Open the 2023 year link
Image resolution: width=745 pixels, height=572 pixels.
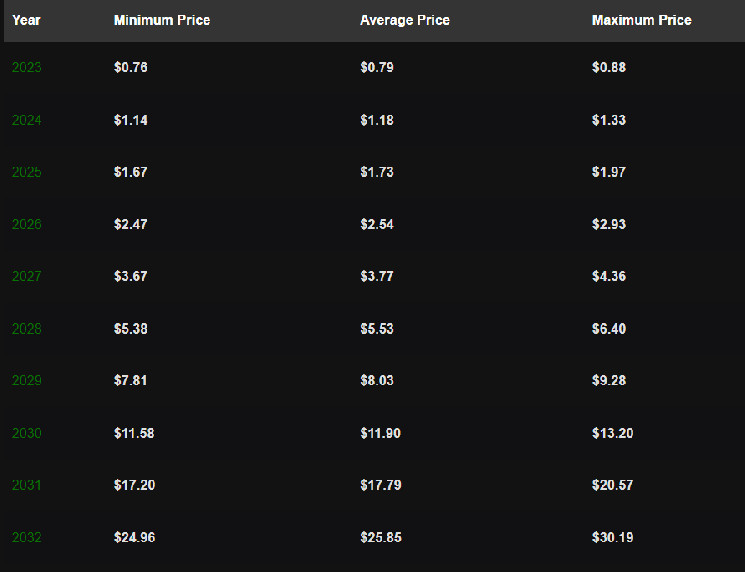click(x=26, y=68)
